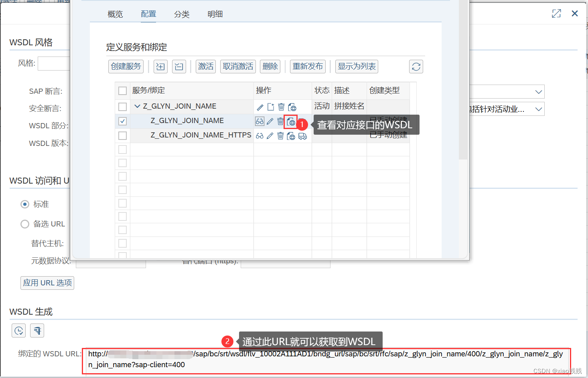Switch to the 概览 tab
Viewport: 588px width, 378px height.
tap(115, 14)
